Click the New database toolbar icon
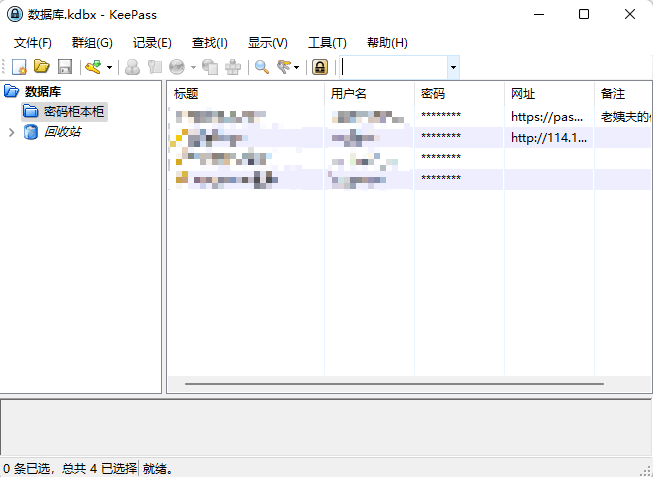Image resolution: width=653 pixels, height=477 pixels. [x=20, y=67]
